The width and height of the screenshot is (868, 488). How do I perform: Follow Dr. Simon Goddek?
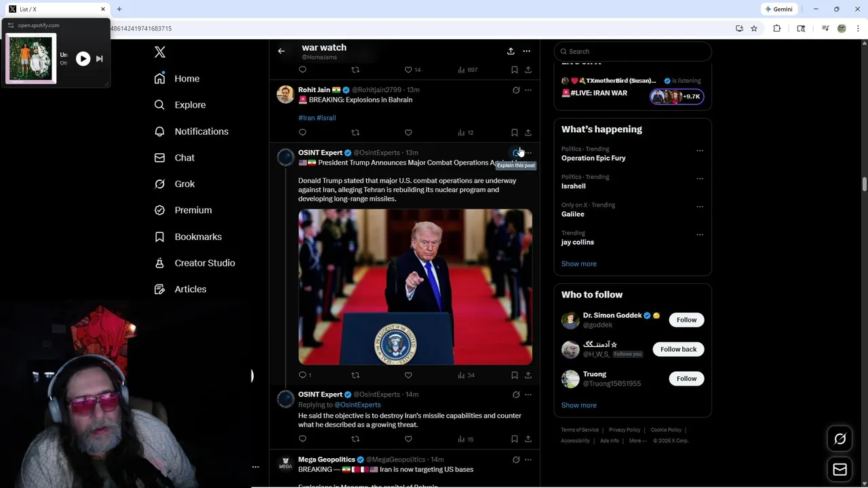(x=686, y=320)
